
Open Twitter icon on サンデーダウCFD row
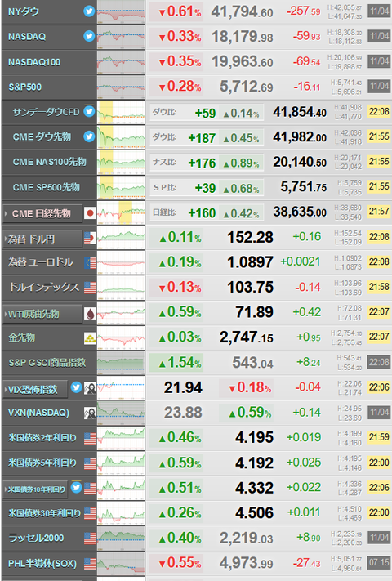click(x=89, y=111)
